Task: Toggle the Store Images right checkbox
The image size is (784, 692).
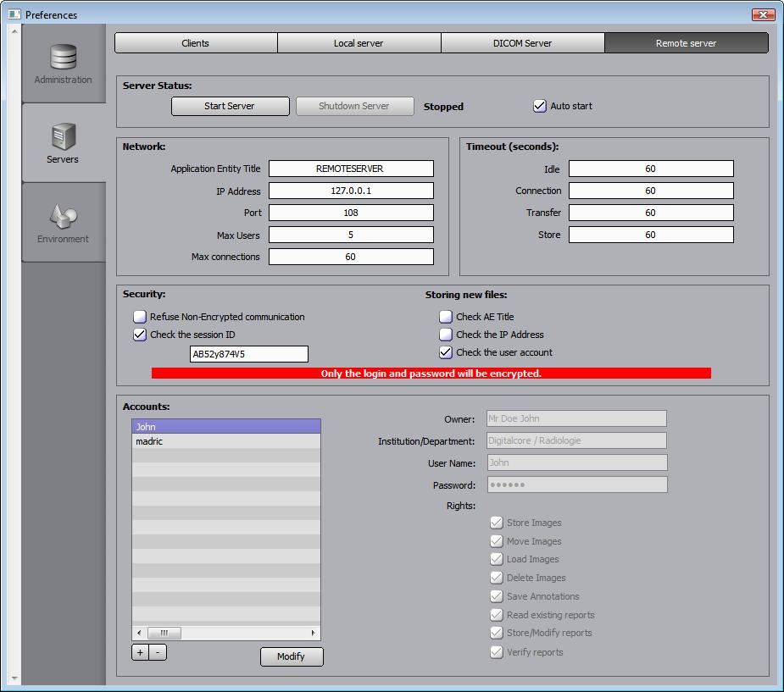Action: click(x=497, y=523)
